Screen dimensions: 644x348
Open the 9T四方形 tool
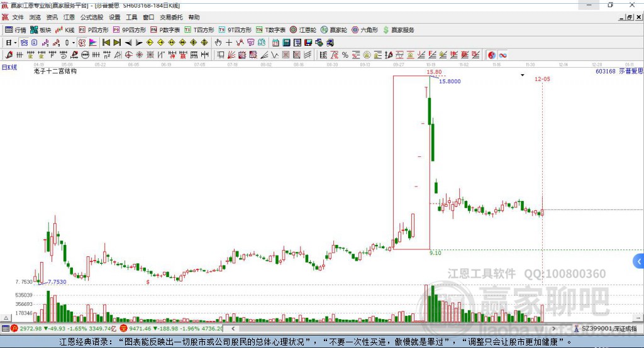coord(235,30)
